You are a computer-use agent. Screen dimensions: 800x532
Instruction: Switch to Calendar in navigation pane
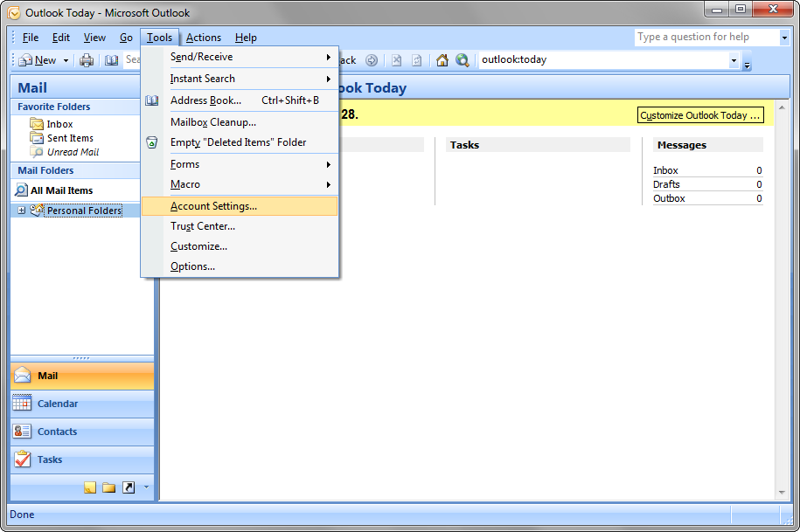point(57,404)
